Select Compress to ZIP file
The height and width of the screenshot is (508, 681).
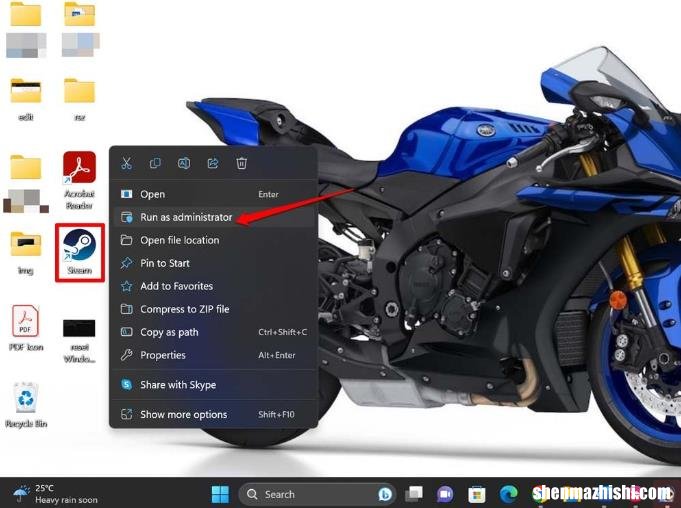213,309
